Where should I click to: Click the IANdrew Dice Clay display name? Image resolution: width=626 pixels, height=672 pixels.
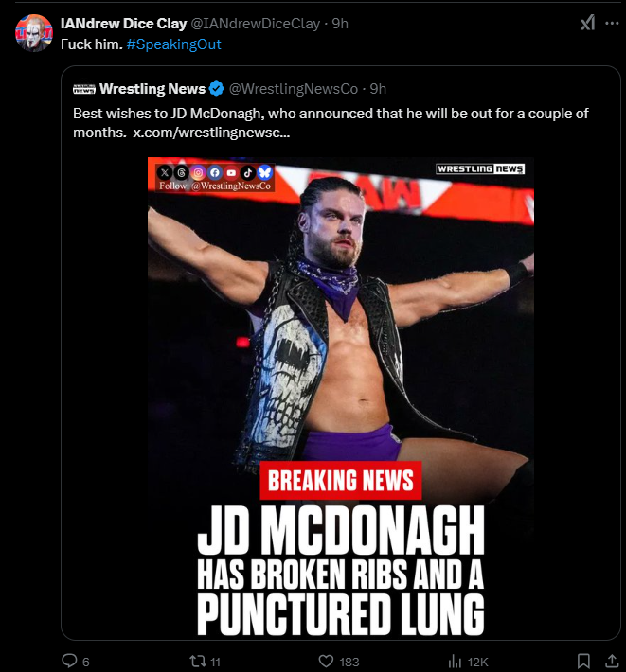pos(123,24)
